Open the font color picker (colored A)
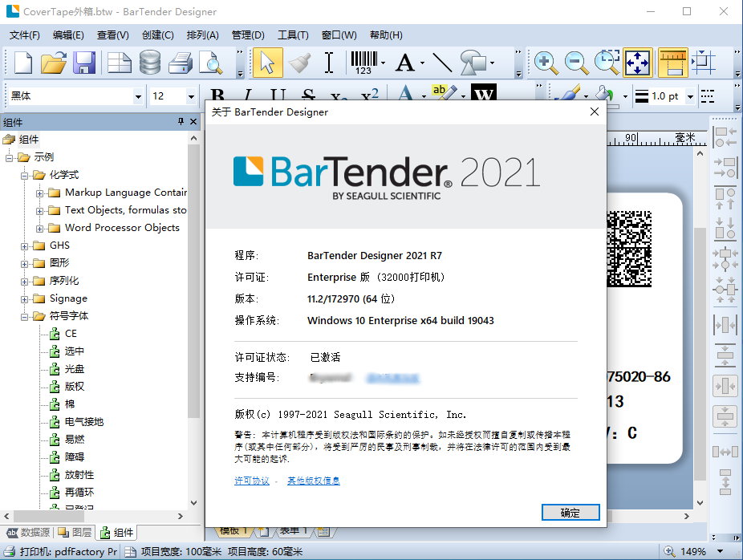Image resolution: width=743 pixels, height=560 pixels. pos(406,94)
